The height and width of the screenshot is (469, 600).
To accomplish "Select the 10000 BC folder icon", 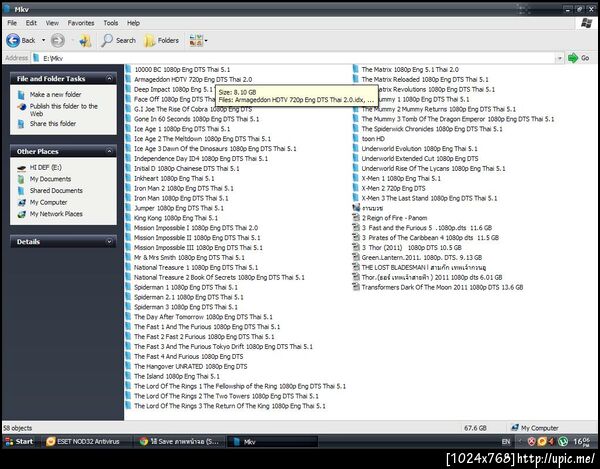I will coord(128,69).
